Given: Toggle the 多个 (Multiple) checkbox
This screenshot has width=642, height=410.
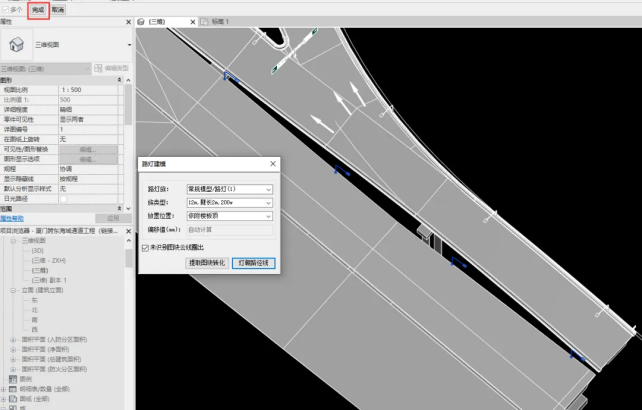Looking at the screenshot, I should click(6, 9).
